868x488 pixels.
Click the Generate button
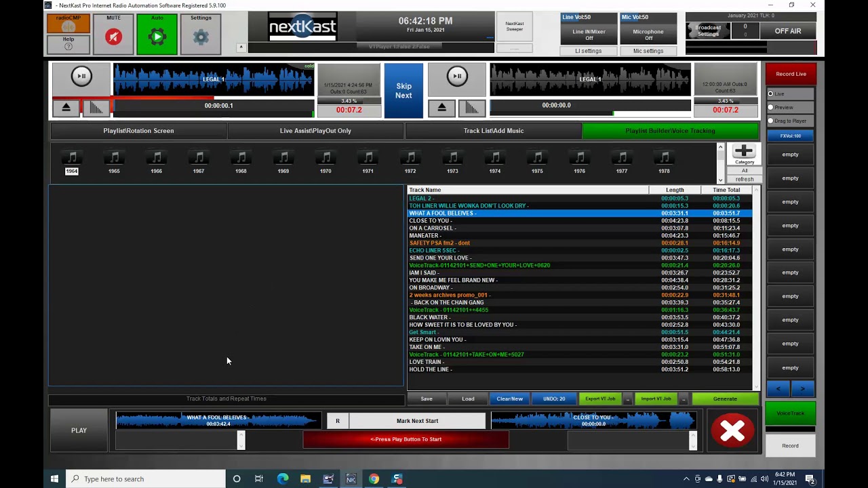pyautogui.click(x=725, y=399)
